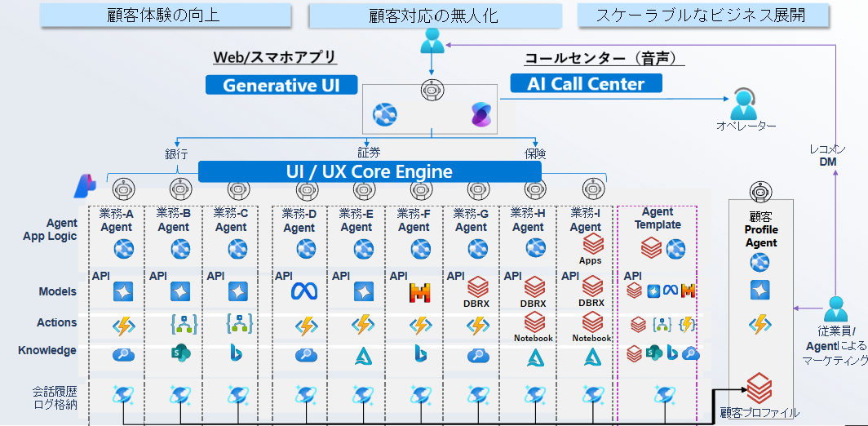Click the Notebook icon in 業務-H column

[x=534, y=323]
